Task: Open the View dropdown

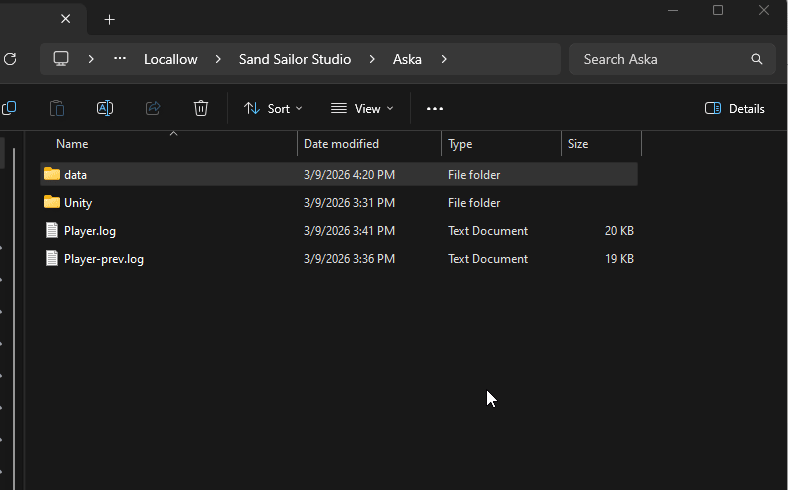Action: [x=362, y=108]
